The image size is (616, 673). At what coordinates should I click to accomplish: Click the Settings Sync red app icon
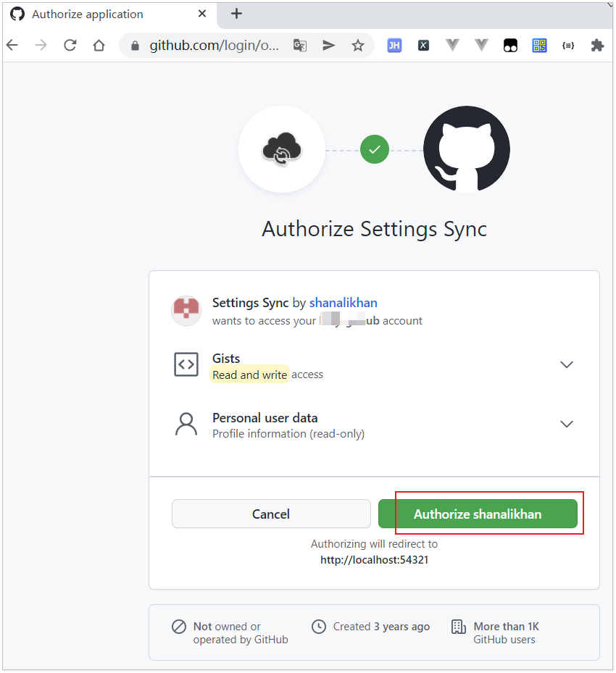(186, 310)
